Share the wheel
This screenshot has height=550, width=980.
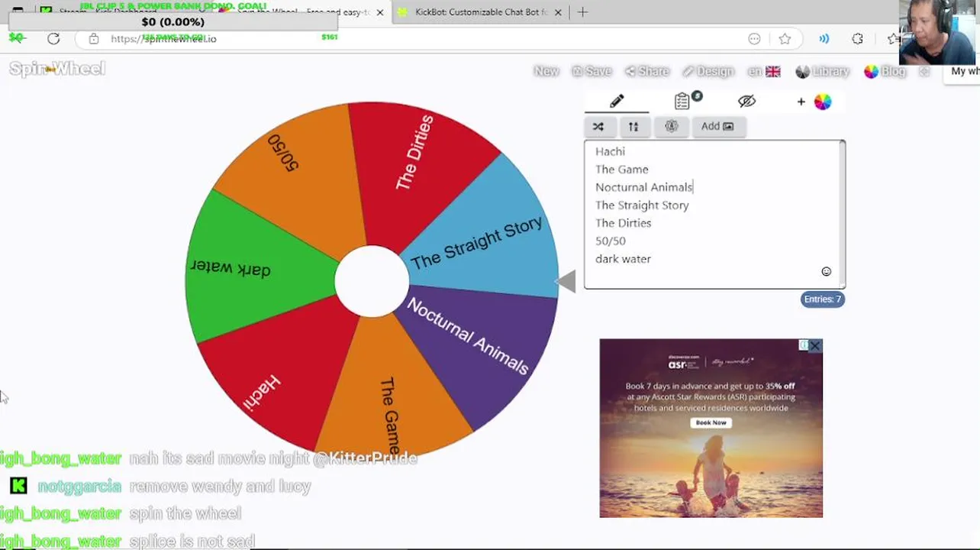pyautogui.click(x=646, y=71)
